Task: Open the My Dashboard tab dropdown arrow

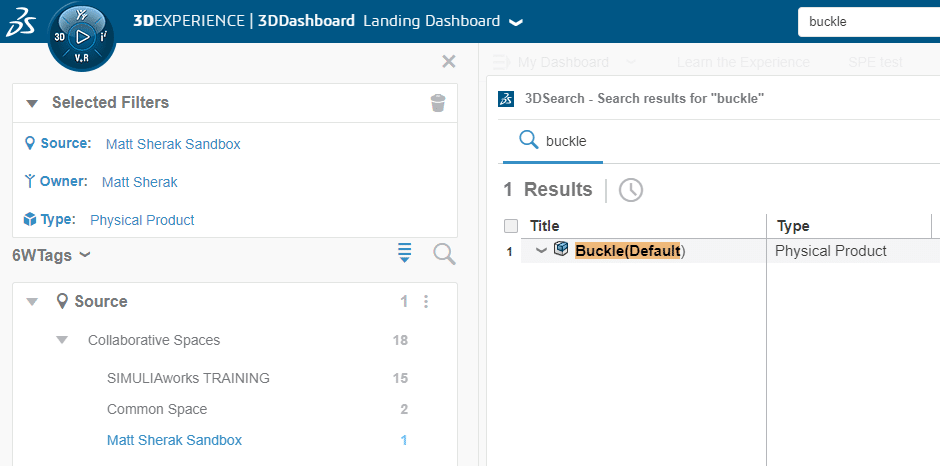Action: pos(631,62)
